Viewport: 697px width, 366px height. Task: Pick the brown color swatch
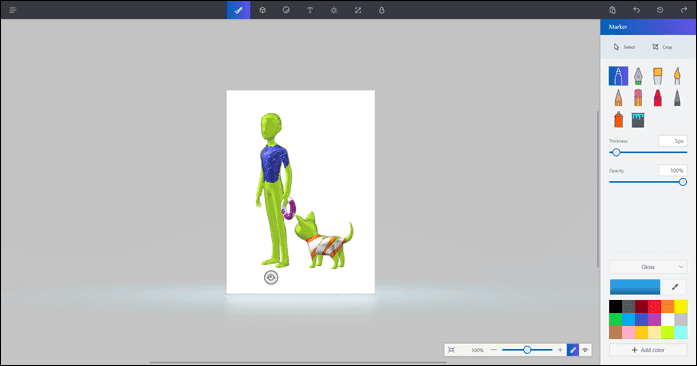tap(616, 332)
